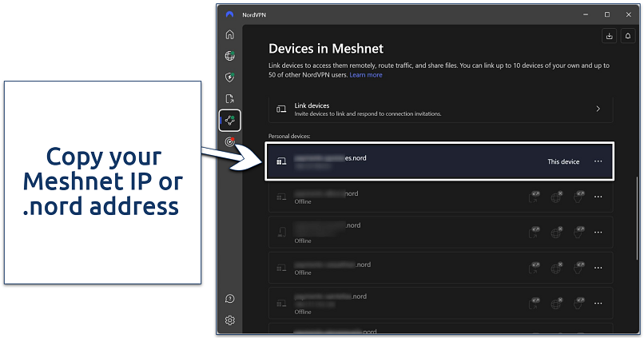Click computer icon of This device row

click(281, 161)
